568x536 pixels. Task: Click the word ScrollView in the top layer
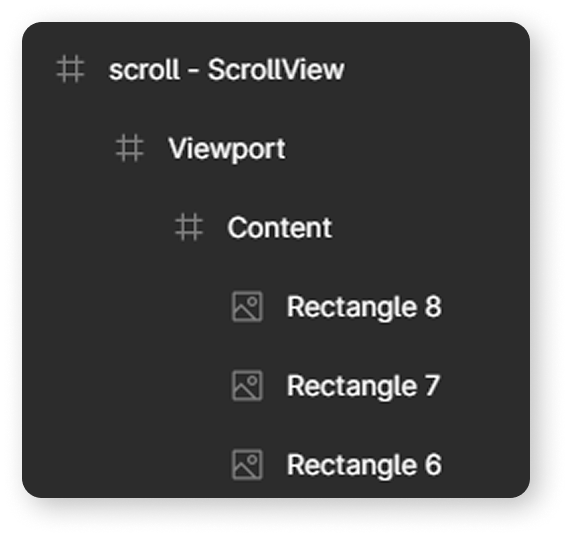(x=276, y=69)
